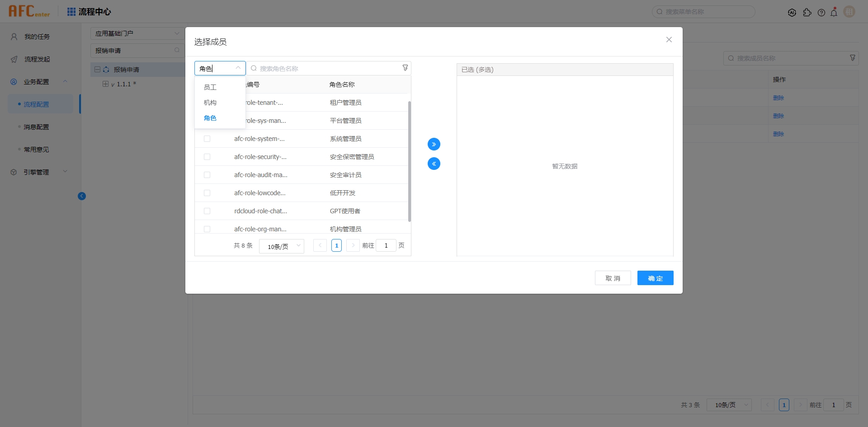This screenshot has height=427, width=868.
Task: Collapse the 角色 member type dropdown
Action: (x=238, y=68)
